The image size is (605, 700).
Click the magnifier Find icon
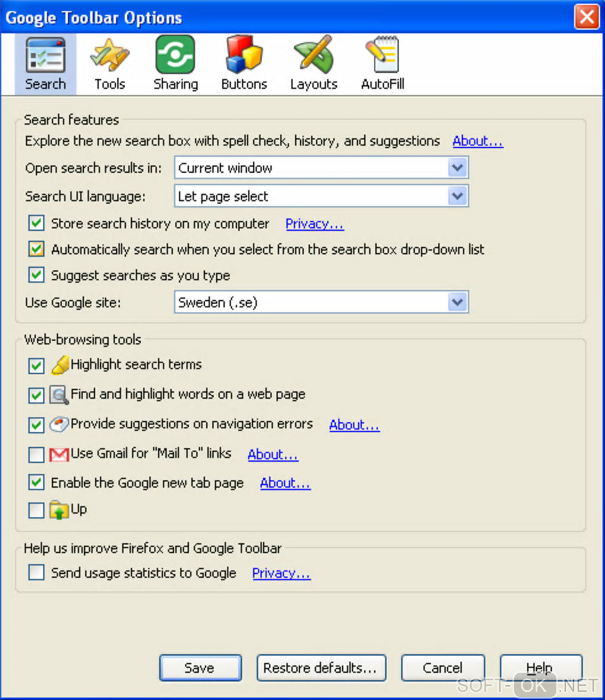pyautogui.click(x=59, y=394)
